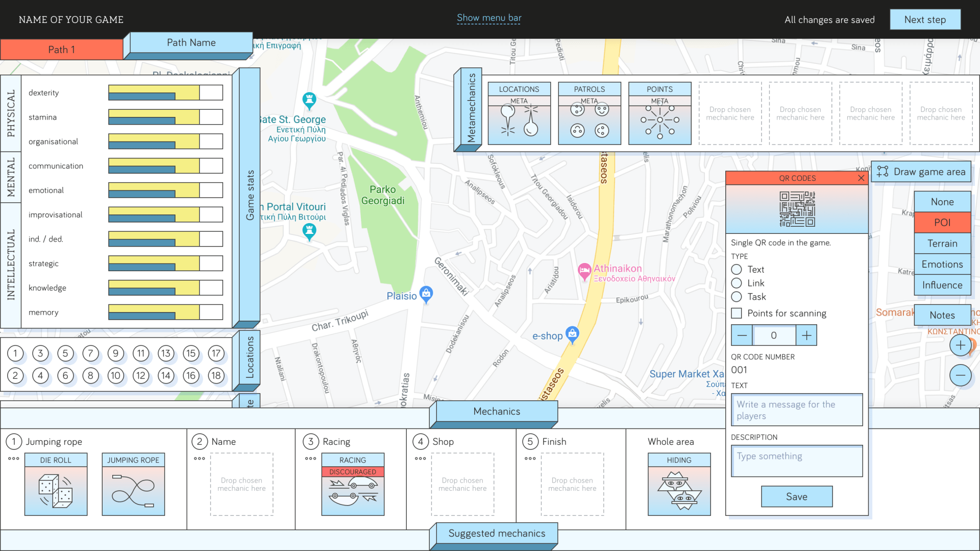Decrease scanning points with minus
Viewport: 980px width, 551px height.
click(742, 336)
